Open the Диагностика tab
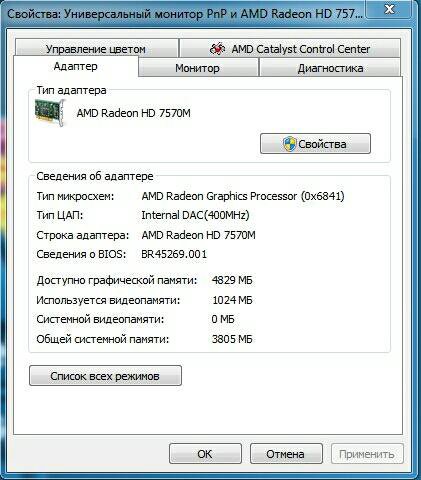 [x=330, y=68]
